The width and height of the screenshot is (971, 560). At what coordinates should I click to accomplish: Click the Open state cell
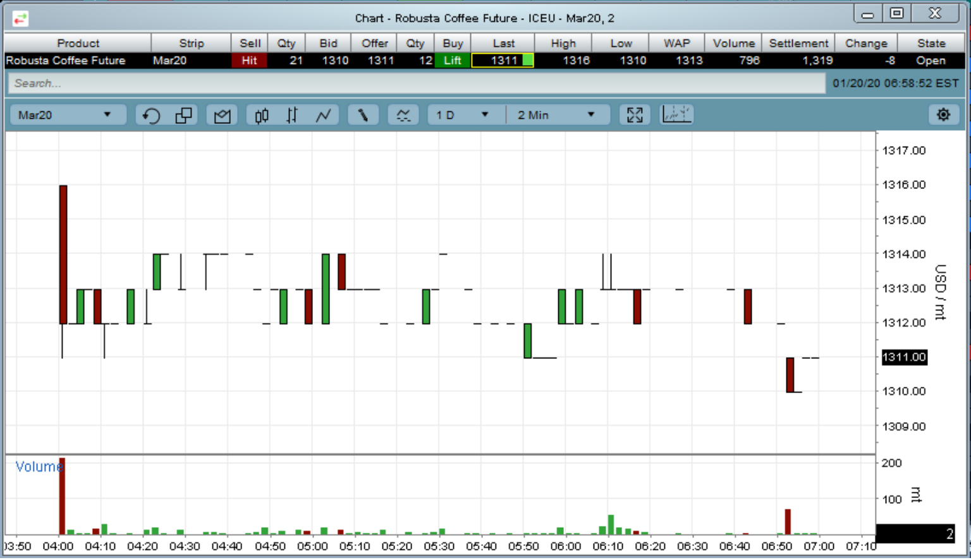click(931, 61)
